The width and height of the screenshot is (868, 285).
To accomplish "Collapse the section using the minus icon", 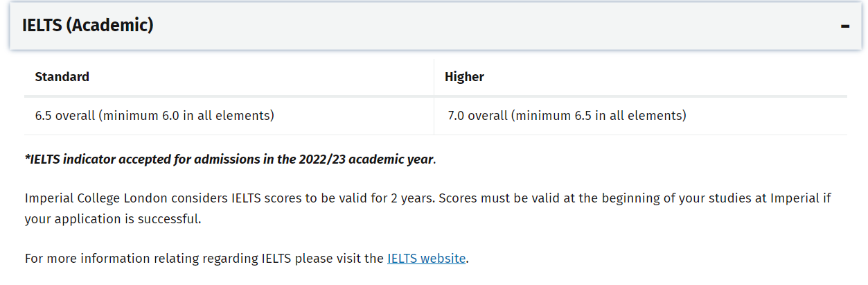I will tap(844, 26).
